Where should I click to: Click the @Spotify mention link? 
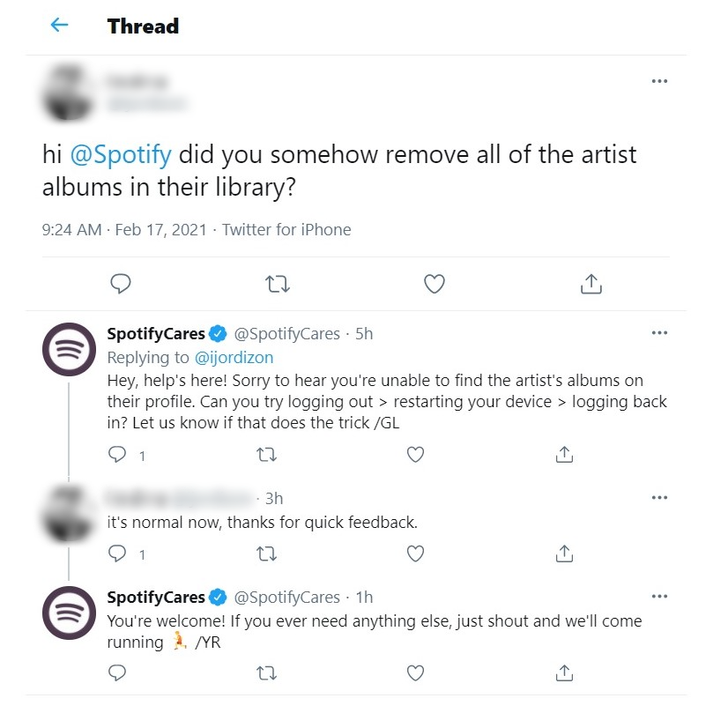pos(120,155)
